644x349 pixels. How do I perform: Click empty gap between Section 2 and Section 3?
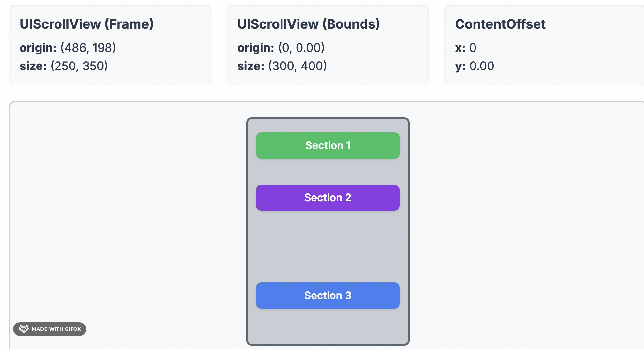pos(328,247)
